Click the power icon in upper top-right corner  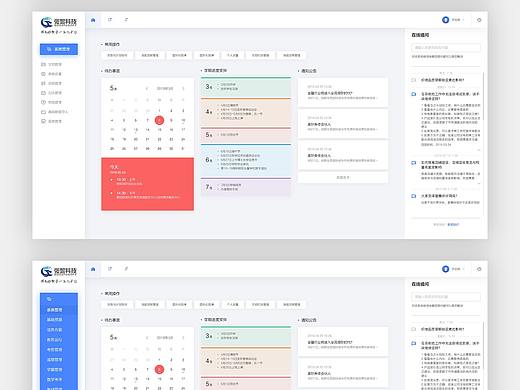(x=479, y=20)
